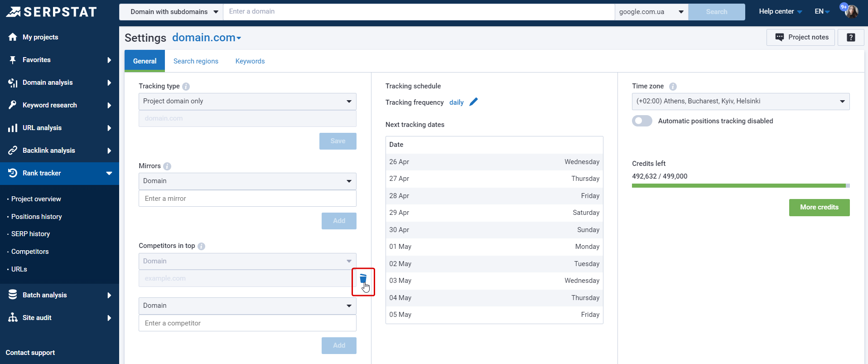This screenshot has height=364, width=868.
Task: Click the Enter a competitor field
Action: click(x=247, y=323)
